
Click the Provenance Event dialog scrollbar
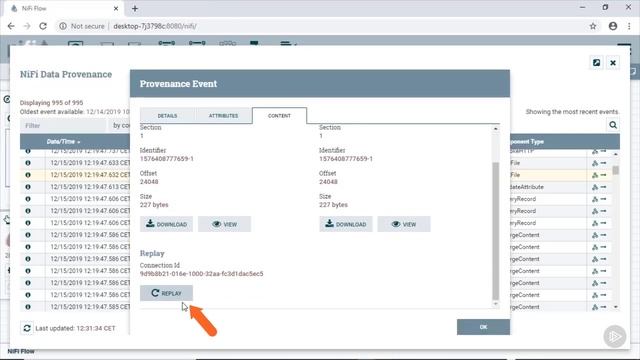coord(496,231)
